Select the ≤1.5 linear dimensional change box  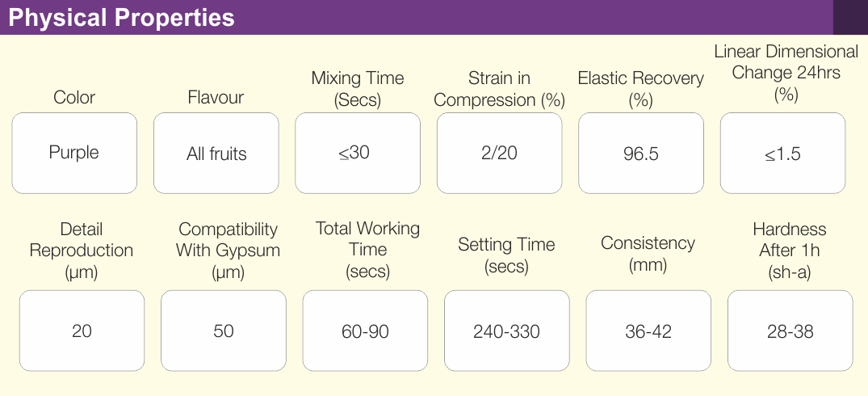(x=782, y=153)
